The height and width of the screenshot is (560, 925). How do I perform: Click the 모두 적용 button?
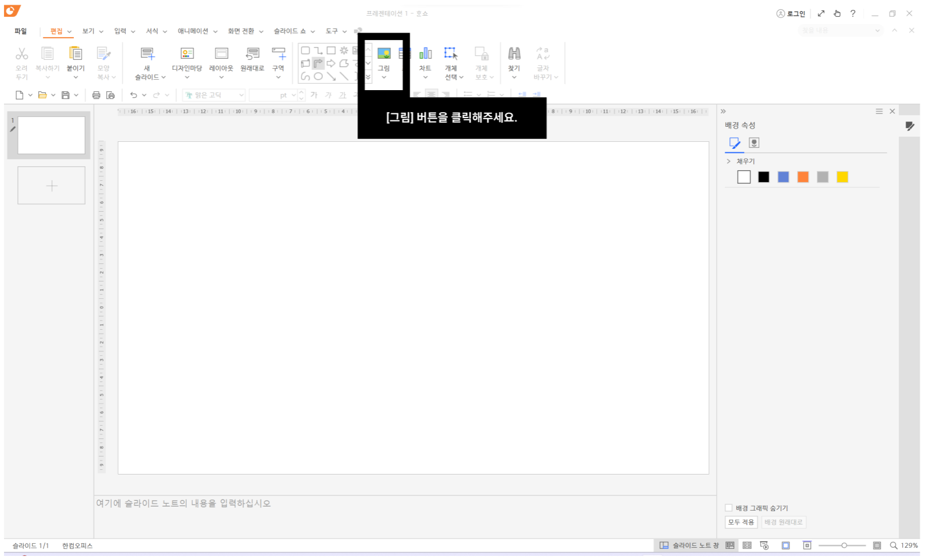(x=741, y=522)
